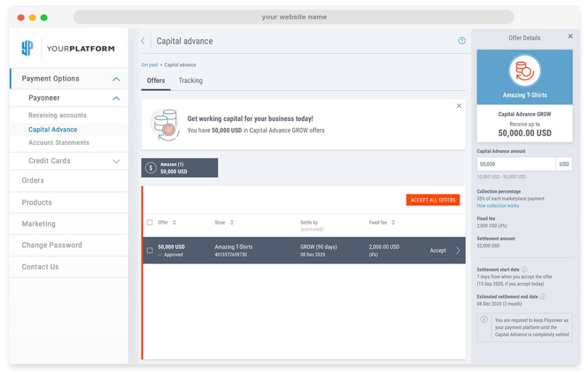588x374 pixels.
Task: Open Receiving accounts in the sidebar
Action: pos(57,115)
